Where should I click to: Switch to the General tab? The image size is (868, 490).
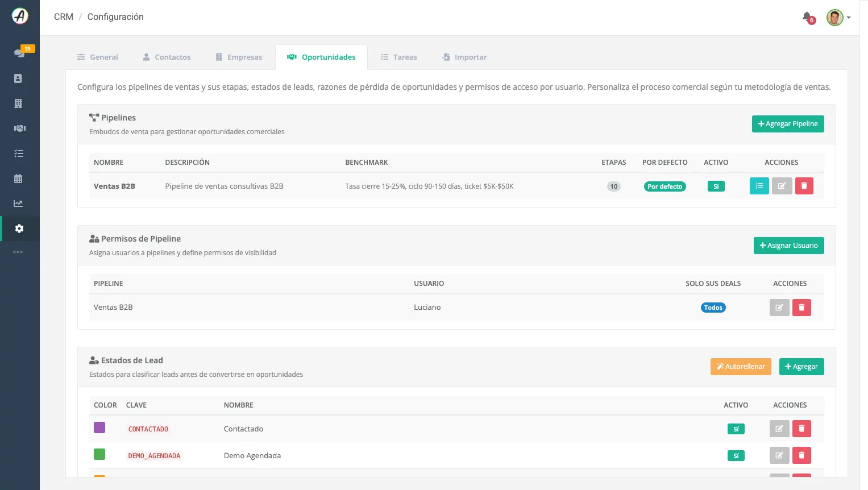(98, 57)
